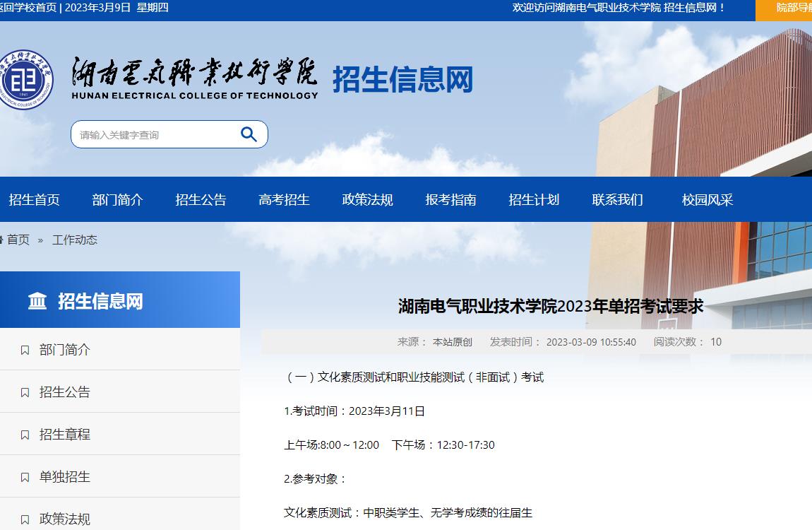
Task: Click the blue 招生信息网 banner title
Action: [x=403, y=79]
